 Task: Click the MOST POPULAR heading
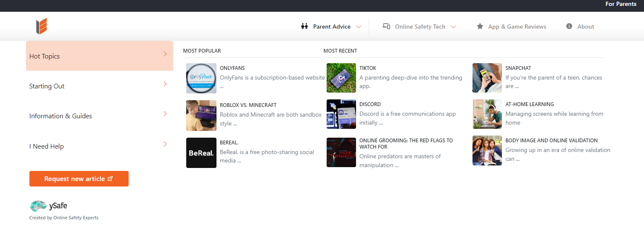[x=202, y=51]
